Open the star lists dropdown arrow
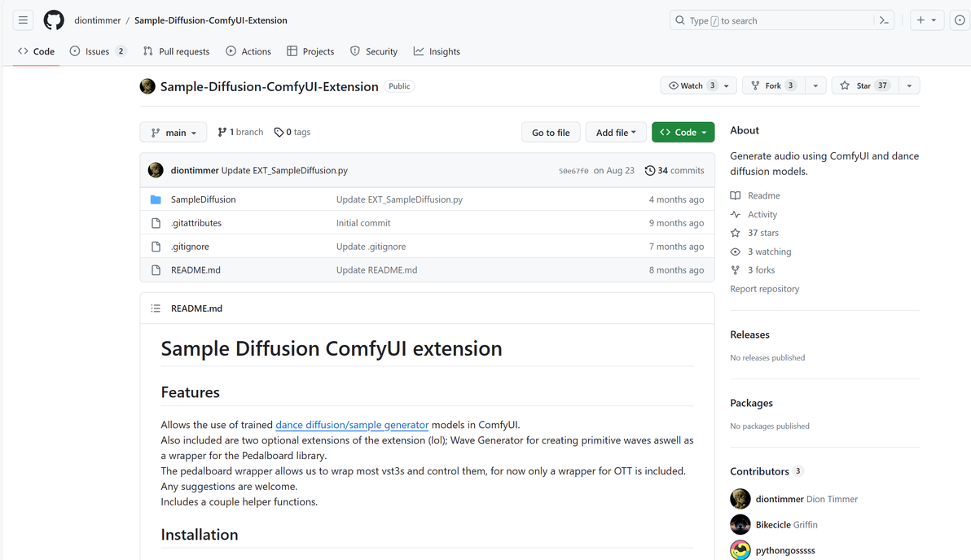This screenshot has height=560, width=971. pyautogui.click(x=908, y=85)
